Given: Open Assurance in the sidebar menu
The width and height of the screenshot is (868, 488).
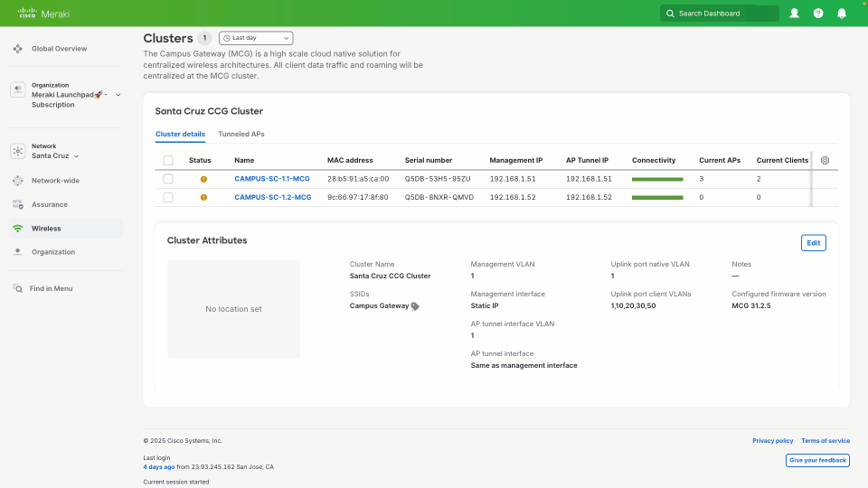Looking at the screenshot, I should point(50,204).
